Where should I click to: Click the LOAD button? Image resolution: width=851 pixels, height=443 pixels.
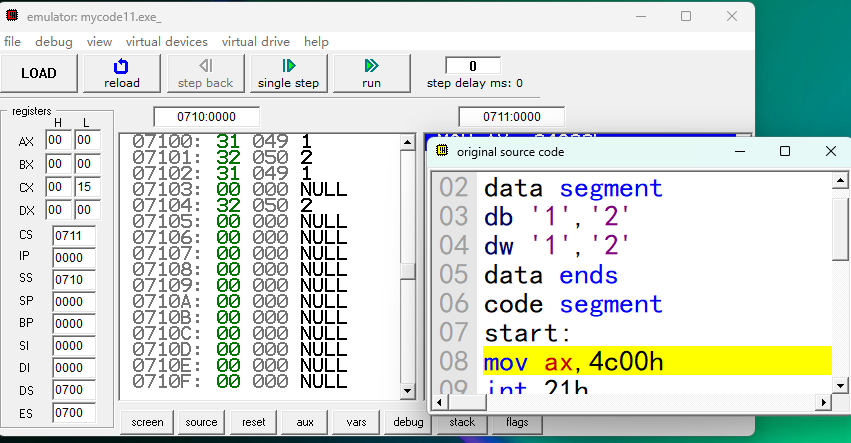point(39,73)
